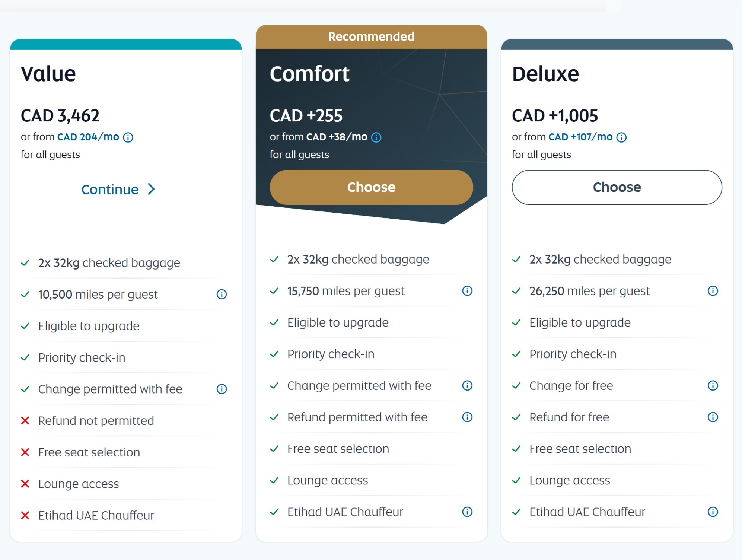The height and width of the screenshot is (560, 742).
Task: Click the Value CAD 204/mo installment link
Action: click(x=88, y=137)
